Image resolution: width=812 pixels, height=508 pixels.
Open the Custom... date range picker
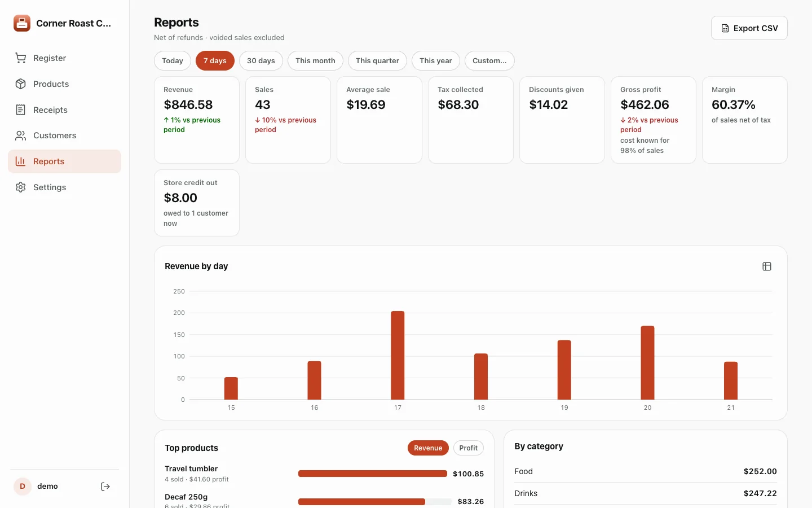coord(489,61)
